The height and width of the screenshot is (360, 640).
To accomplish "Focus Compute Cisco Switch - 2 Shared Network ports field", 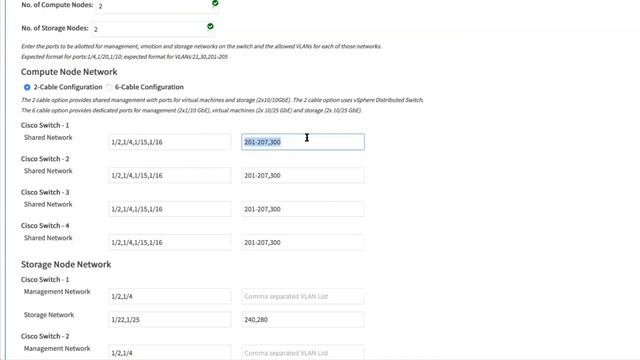I will click(170, 176).
